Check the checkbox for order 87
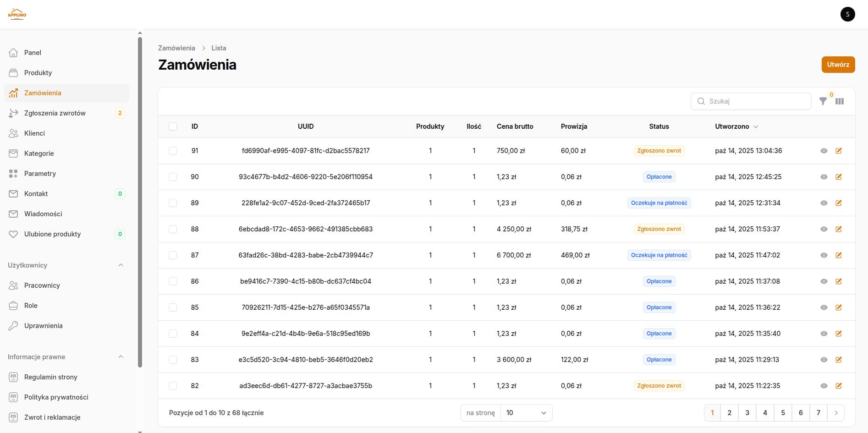Viewport: 868px width, 433px height. pos(173,255)
